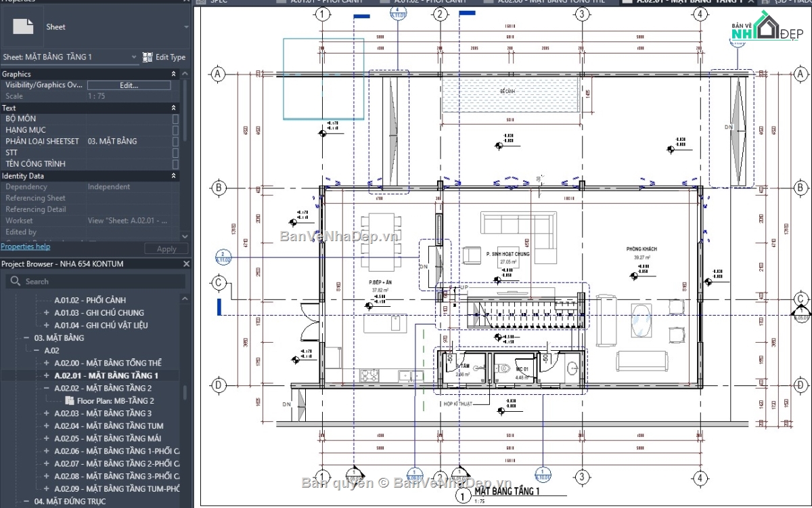
Task: Select the 'MẶT BẰNG TẦNG 1' view title
Action: click(x=506, y=490)
